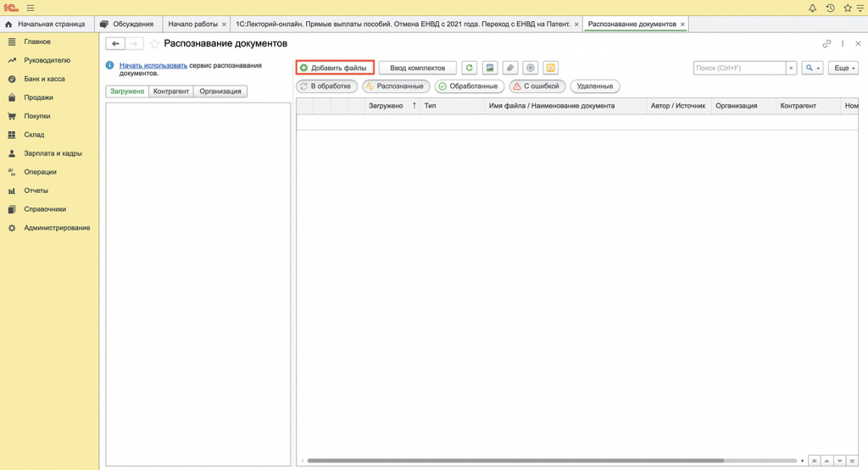Copy link to this page icon
This screenshot has width=868, height=470.
coord(826,44)
